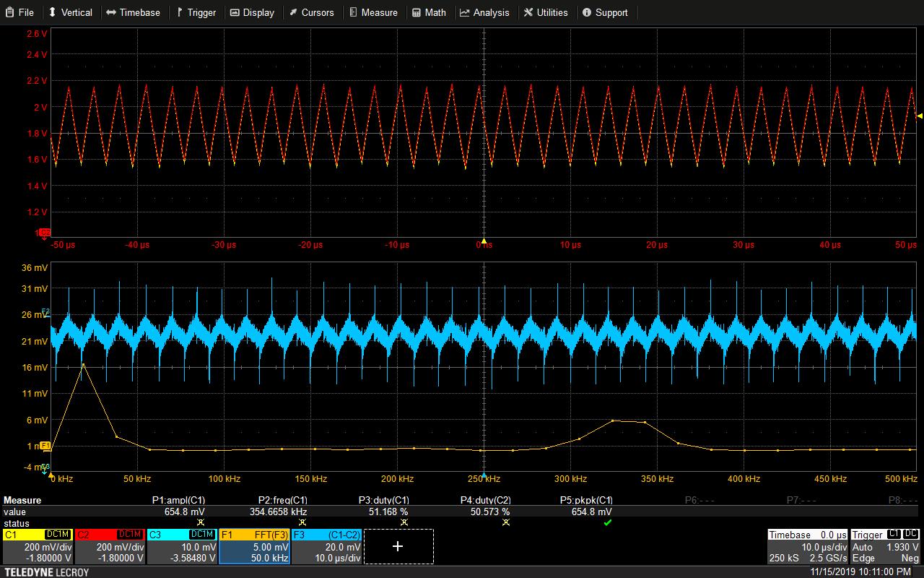Open the Trigger menu
The height and width of the screenshot is (578, 924).
coord(196,12)
